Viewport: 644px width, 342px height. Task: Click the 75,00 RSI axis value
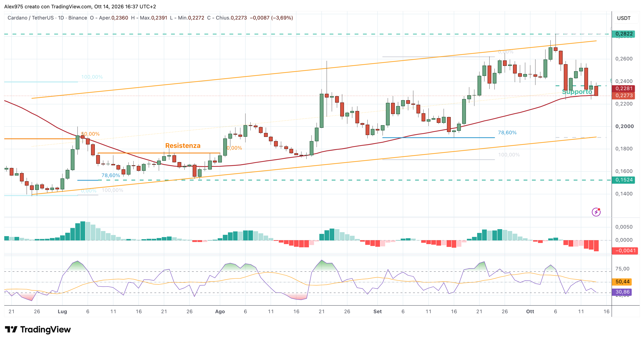pos(622,269)
